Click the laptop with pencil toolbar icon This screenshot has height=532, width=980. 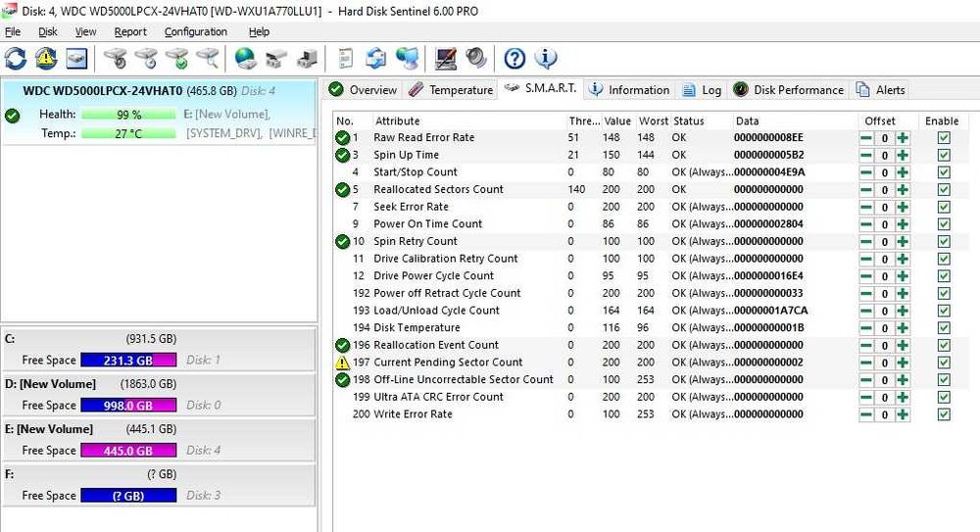coord(446,59)
